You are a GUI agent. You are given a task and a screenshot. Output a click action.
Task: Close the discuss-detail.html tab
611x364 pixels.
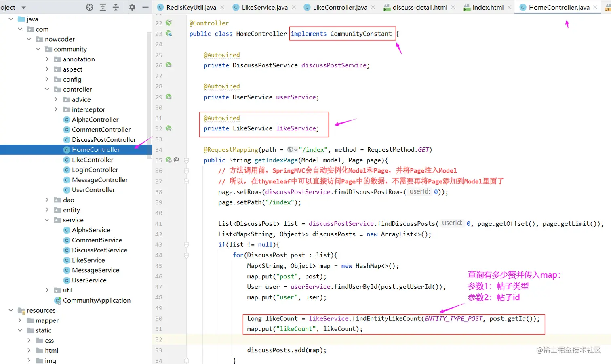tap(453, 7)
